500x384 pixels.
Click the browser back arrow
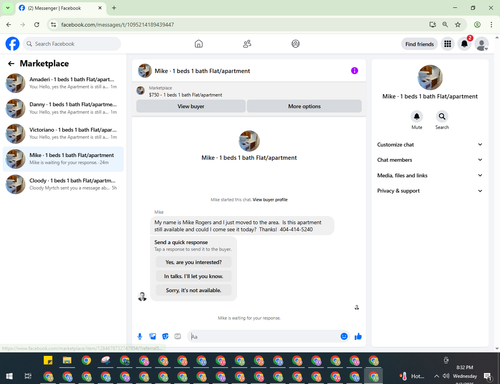[9, 24]
